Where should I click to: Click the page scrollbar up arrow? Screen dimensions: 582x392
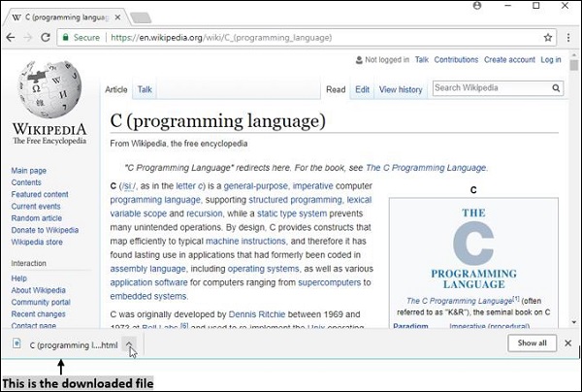pos(574,54)
